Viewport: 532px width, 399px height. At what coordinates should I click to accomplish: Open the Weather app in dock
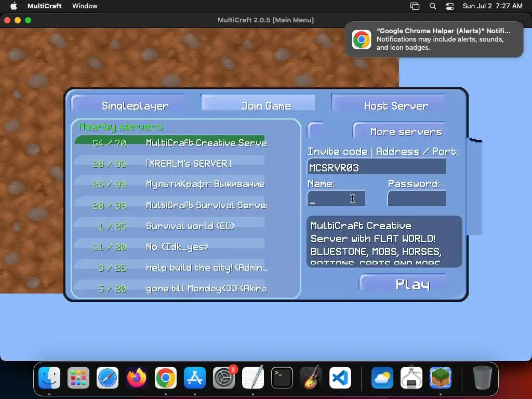pyautogui.click(x=382, y=378)
